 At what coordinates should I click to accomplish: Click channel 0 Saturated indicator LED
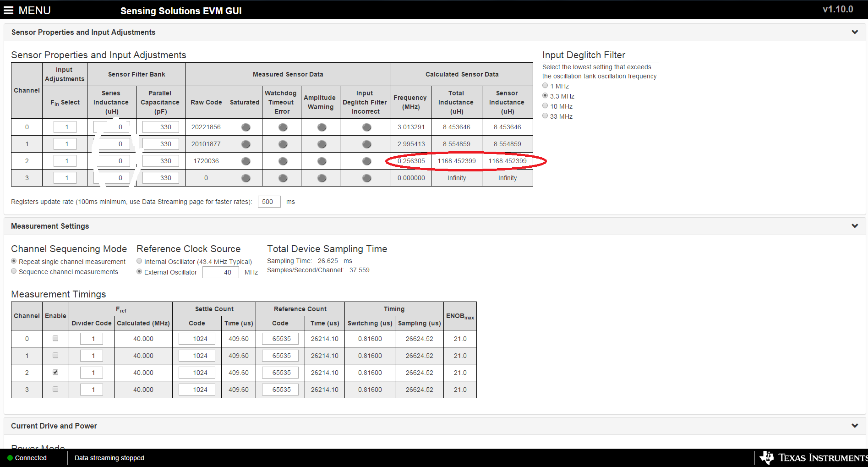point(246,127)
